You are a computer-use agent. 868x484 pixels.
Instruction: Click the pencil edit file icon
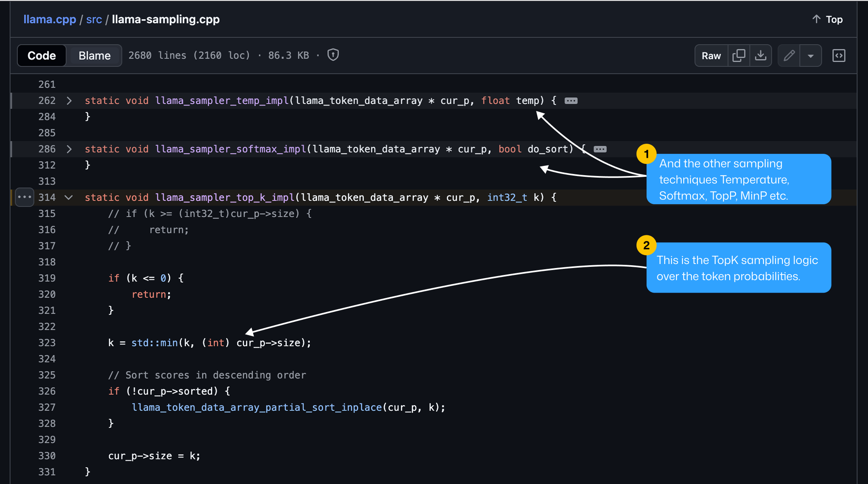(789, 55)
